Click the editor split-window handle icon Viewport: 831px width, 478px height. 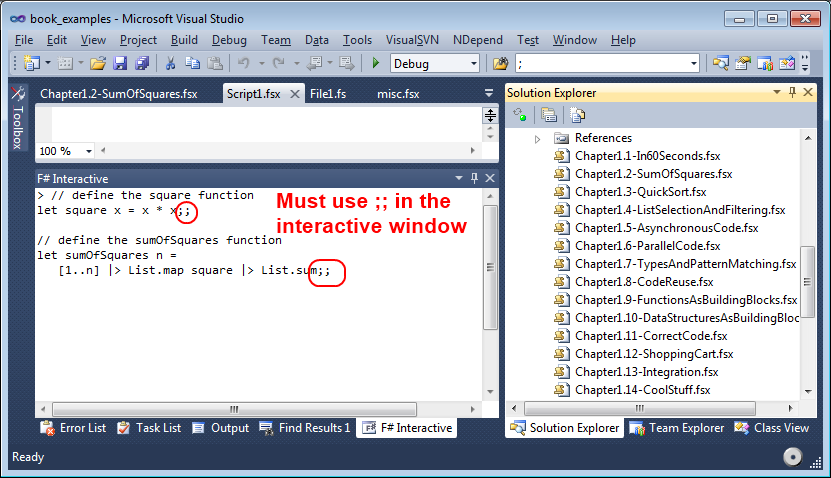490,115
